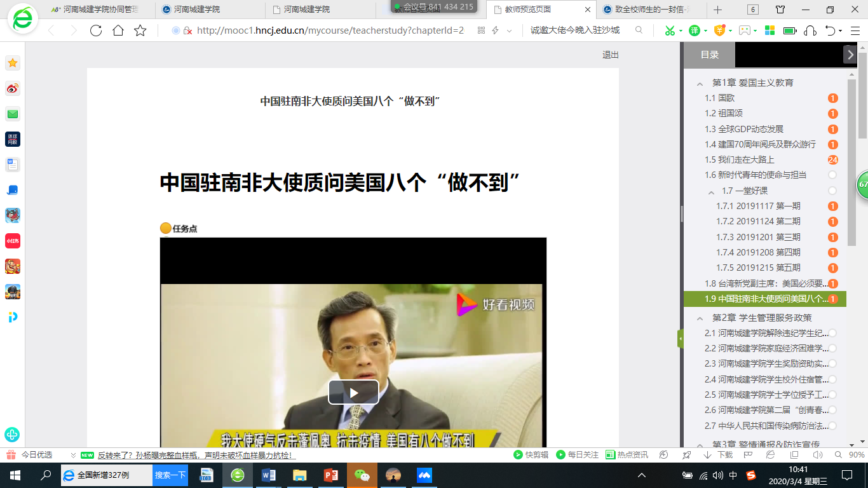Screen dimensions: 868x488
Task: Click the 退出 link
Action: (610, 55)
